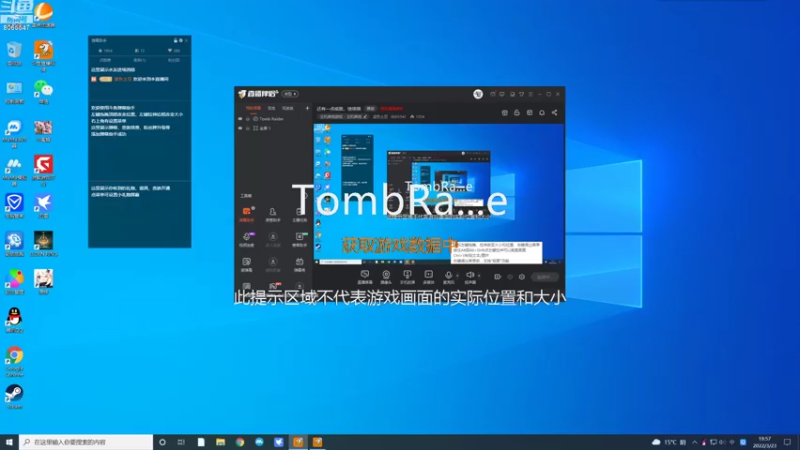Select the last tab in the danmaku window

point(174,60)
